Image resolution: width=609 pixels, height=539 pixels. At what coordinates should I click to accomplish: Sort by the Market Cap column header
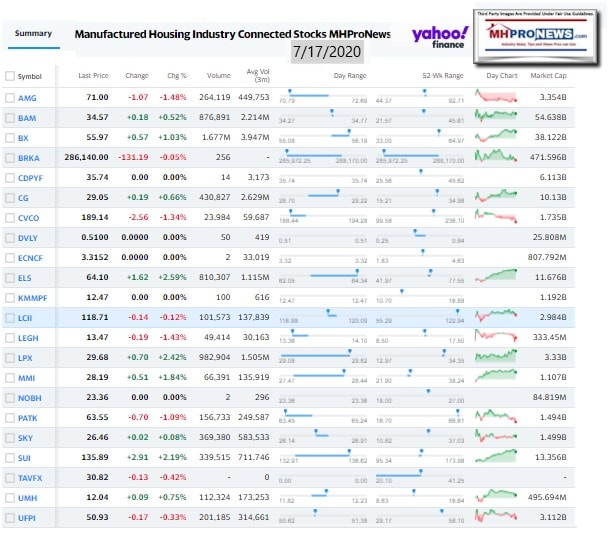tap(547, 76)
